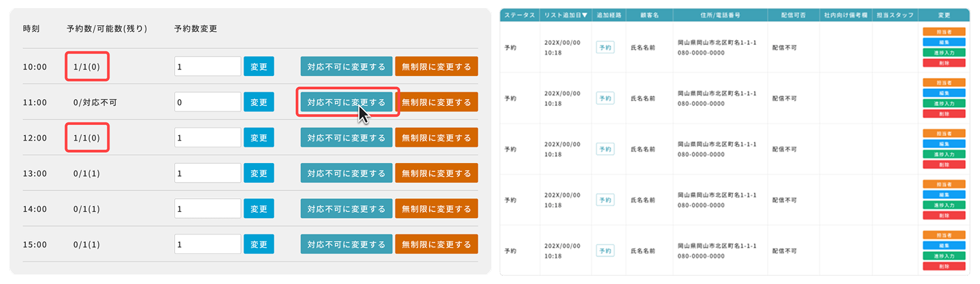980x284 pixels.
Task: Set the 15:00 slot to 無制限
Action: [x=436, y=244]
